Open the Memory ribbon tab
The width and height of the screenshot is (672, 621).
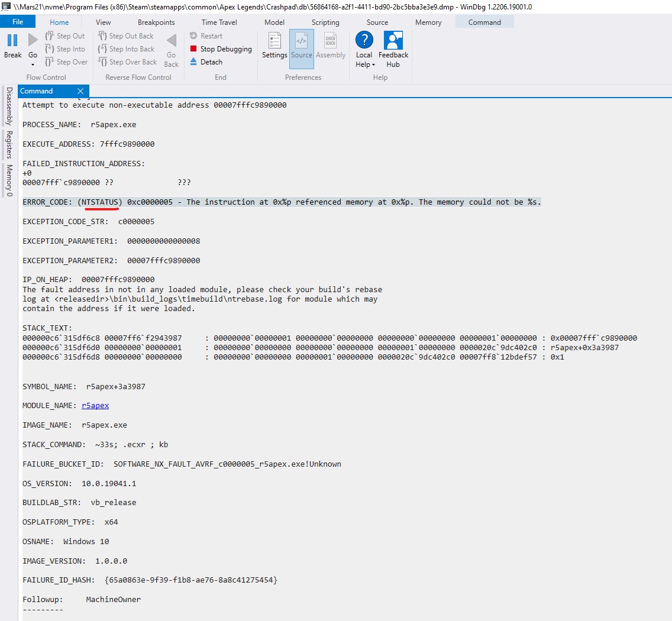coord(428,22)
